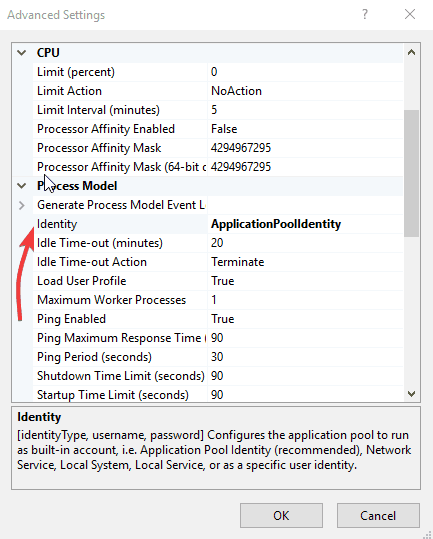Select the Identity property row
The image size is (433, 539).
[218, 224]
